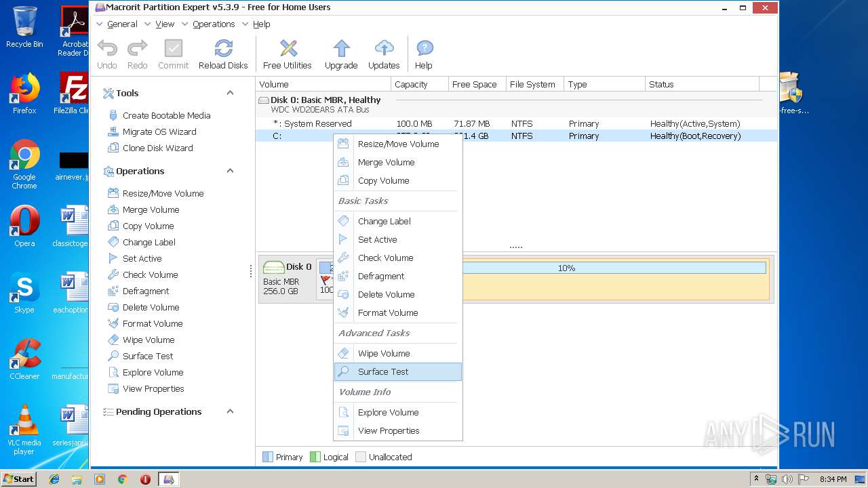The image size is (868, 488).
Task: Choose Delete Volume in context menu
Action: [398, 294]
